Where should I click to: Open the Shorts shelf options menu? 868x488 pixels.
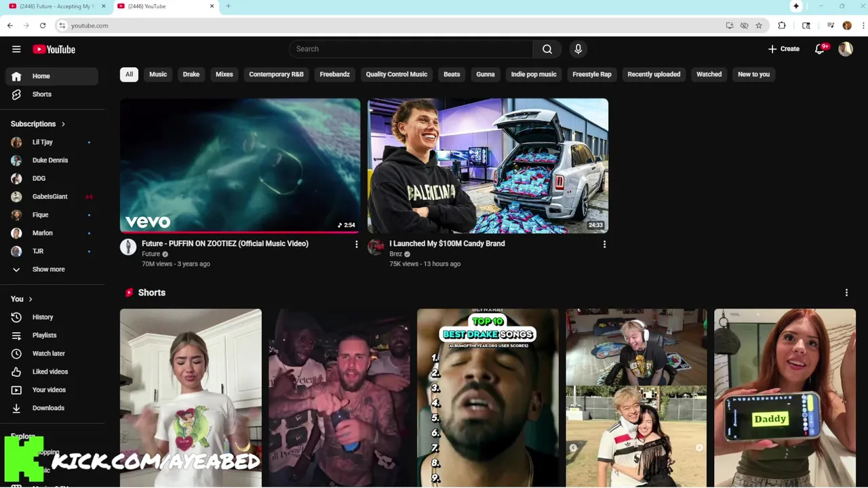coord(846,293)
